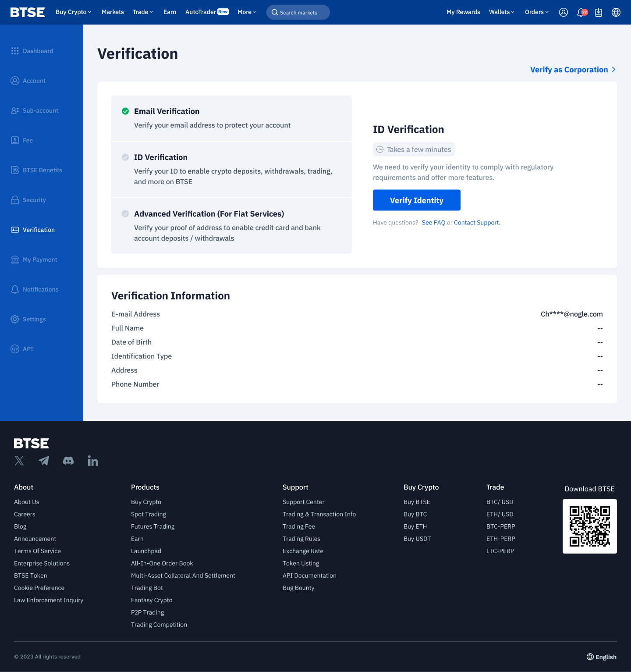The width and height of the screenshot is (631, 672).
Task: Select the Advanced Verification step checkmark
Action: (125, 214)
